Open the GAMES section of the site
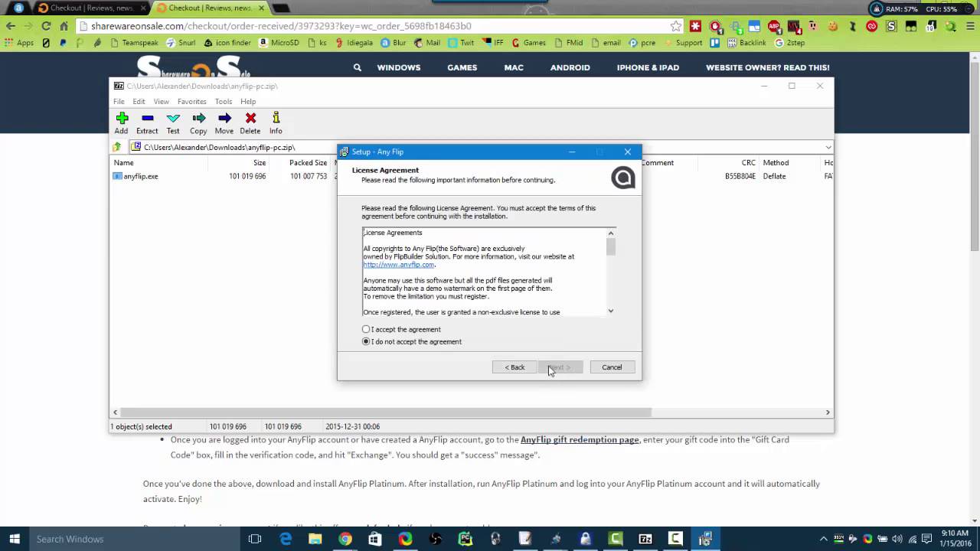 (x=462, y=67)
